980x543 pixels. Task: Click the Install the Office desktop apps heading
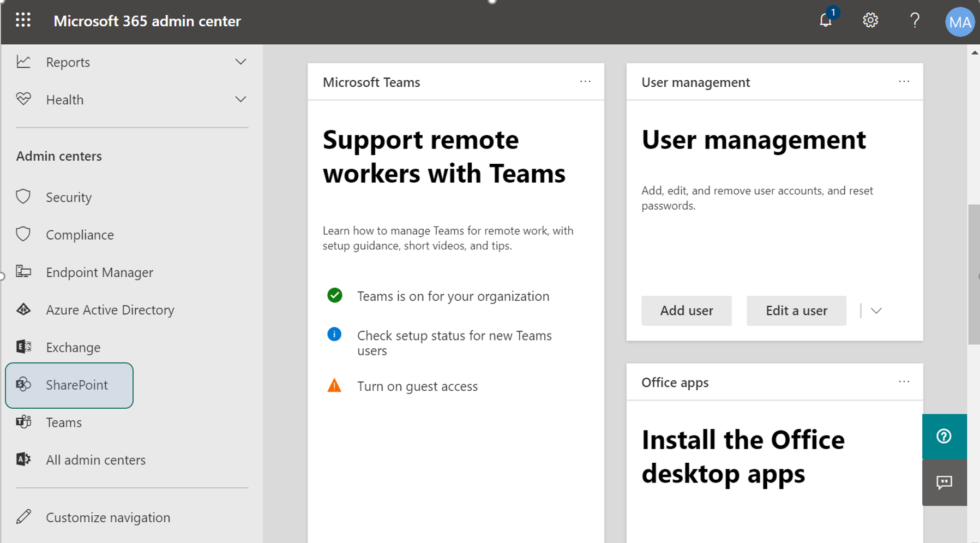pyautogui.click(x=743, y=456)
